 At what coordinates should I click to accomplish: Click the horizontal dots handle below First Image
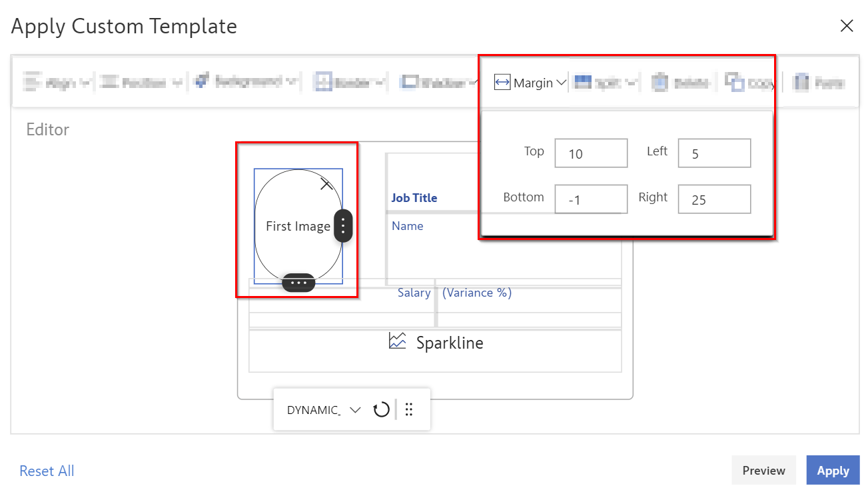[x=298, y=283]
